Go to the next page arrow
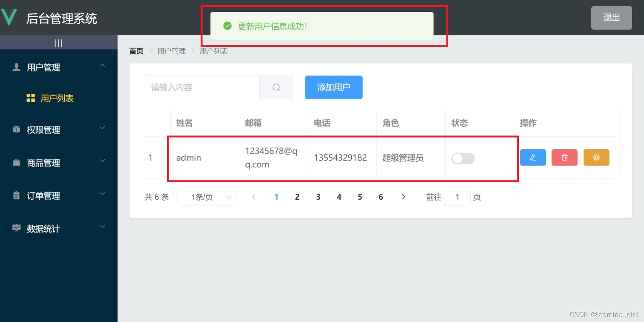This screenshot has height=322, width=644. (404, 197)
